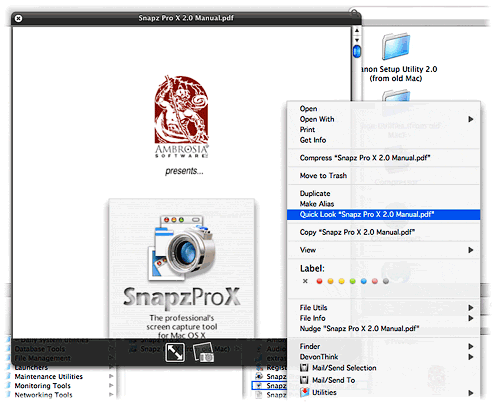Viewport: 495px width, 406px height.
Task: Close the Quick Look preview window
Action: (19, 18)
